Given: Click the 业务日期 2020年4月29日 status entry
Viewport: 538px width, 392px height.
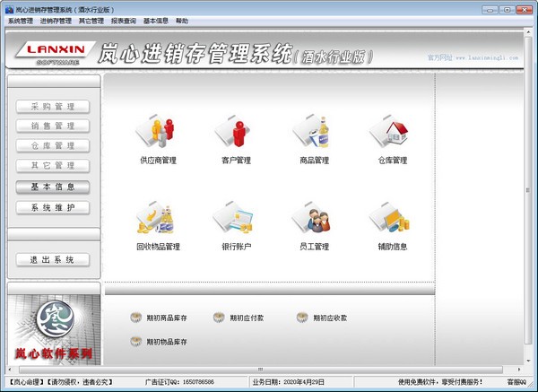Looking at the screenshot, I should tap(288, 382).
